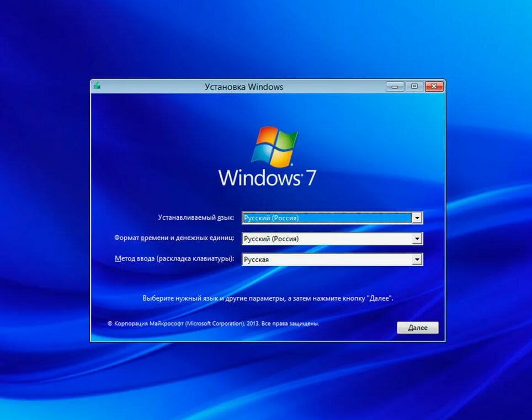
Task: Click the Метод ввода (раскладка клавиатуры) label
Action: [x=174, y=258]
